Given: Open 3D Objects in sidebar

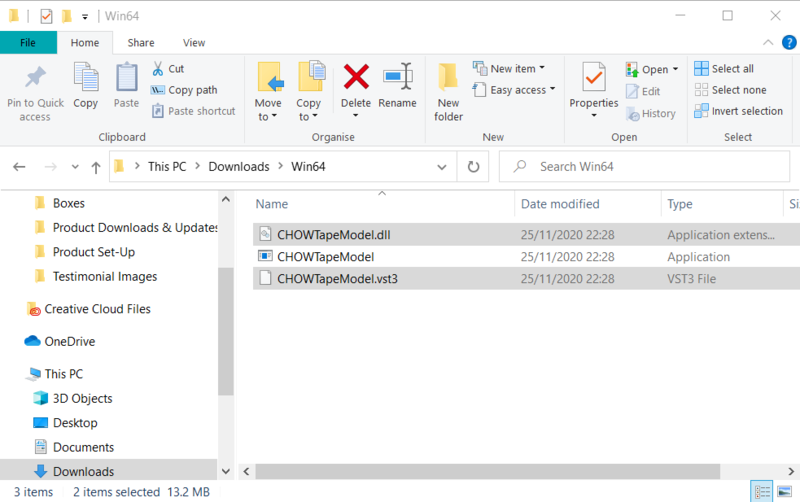Looking at the screenshot, I should (82, 398).
